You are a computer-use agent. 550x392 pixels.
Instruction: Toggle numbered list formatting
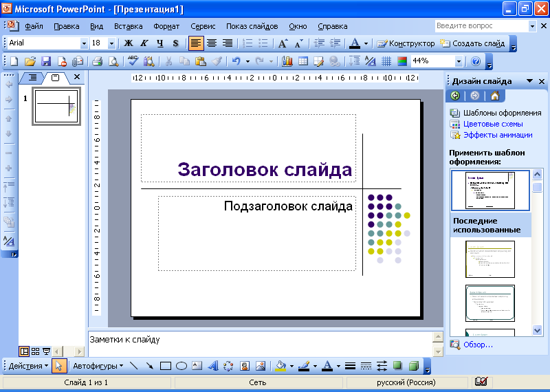pos(247,43)
